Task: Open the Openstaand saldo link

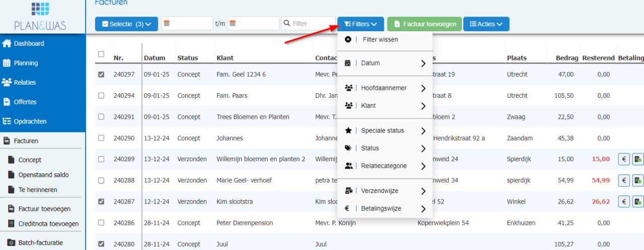Action: click(43, 175)
